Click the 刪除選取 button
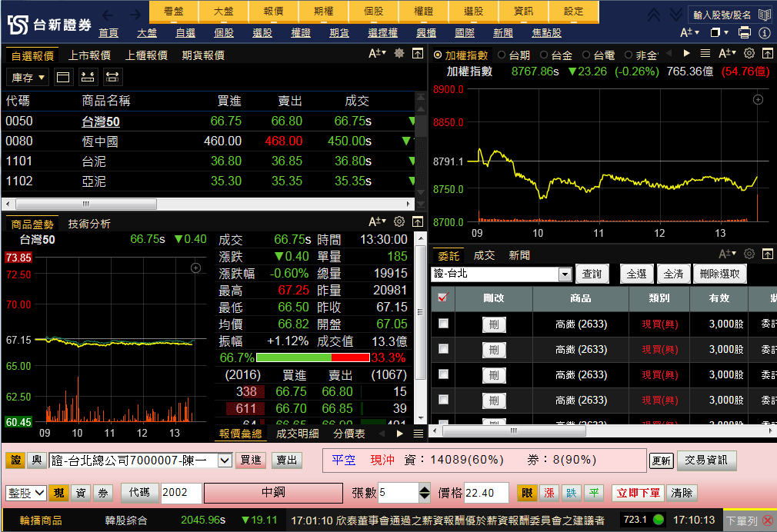 coord(719,274)
